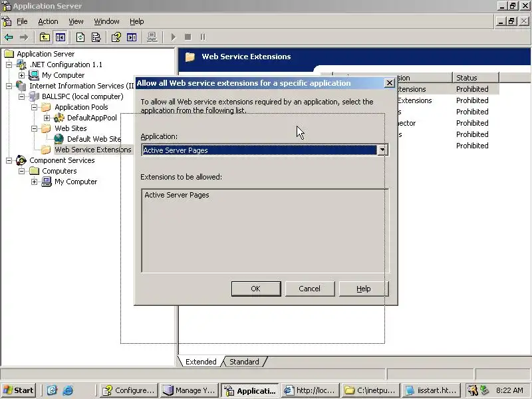This screenshot has height=399, width=532.
Task: Select Active Server Pages in extensions list
Action: pyautogui.click(x=177, y=195)
